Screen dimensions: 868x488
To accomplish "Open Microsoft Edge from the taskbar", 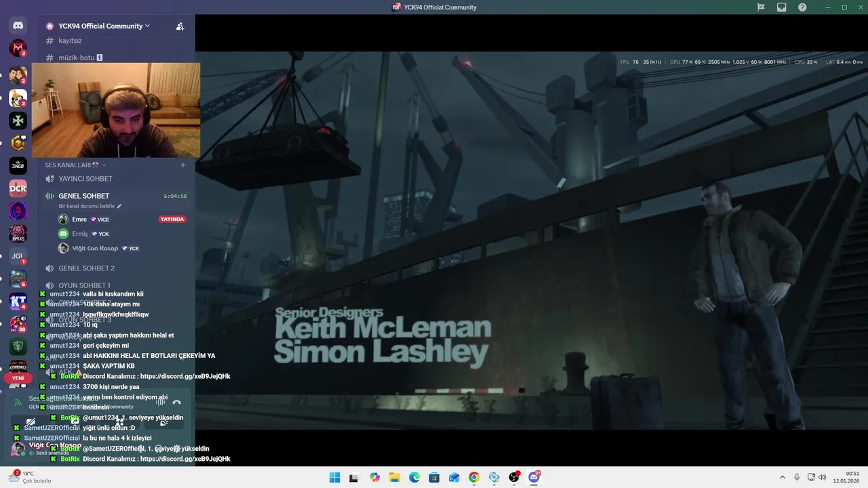I will click(414, 478).
